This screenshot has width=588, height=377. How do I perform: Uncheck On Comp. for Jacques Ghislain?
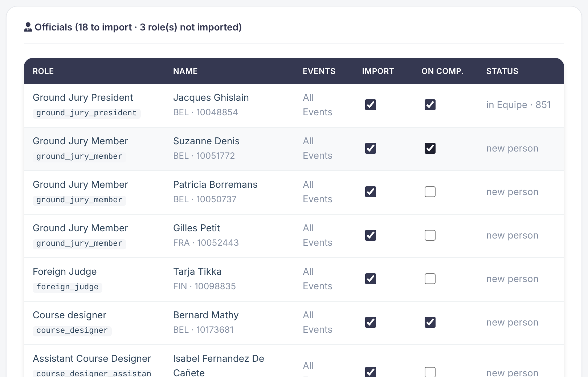click(430, 105)
